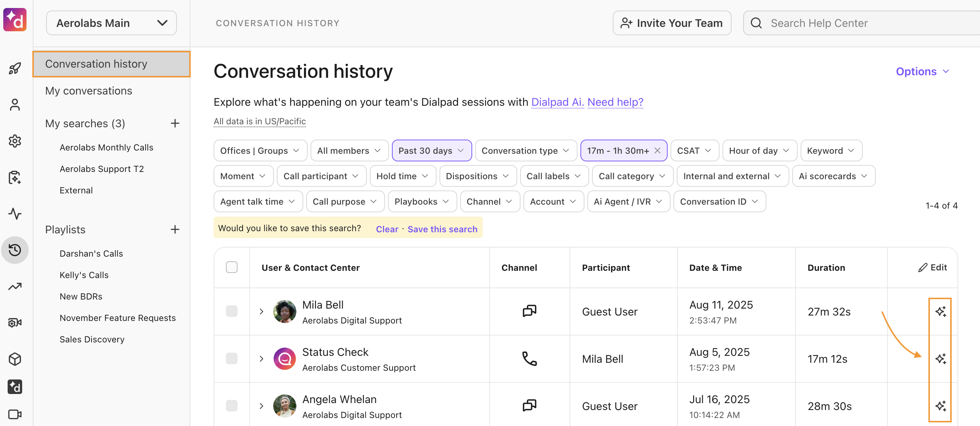Select the history clock sidebar icon
Screen dimensions: 980x426
15,250
